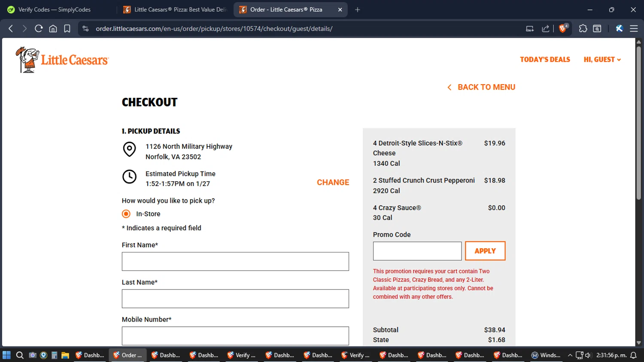Open TODAY'S DEALS menu link
The width and height of the screenshot is (644, 362).
tap(545, 59)
